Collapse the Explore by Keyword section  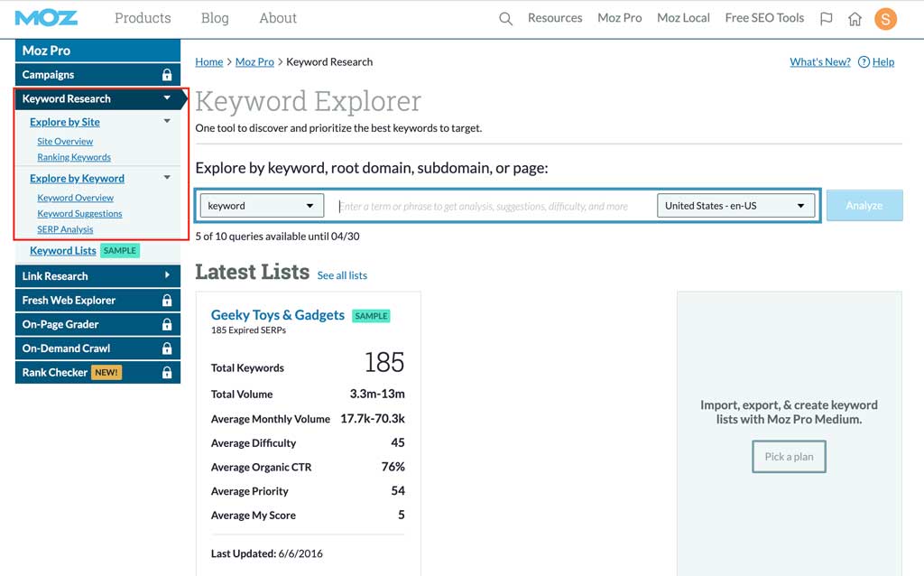(167, 178)
